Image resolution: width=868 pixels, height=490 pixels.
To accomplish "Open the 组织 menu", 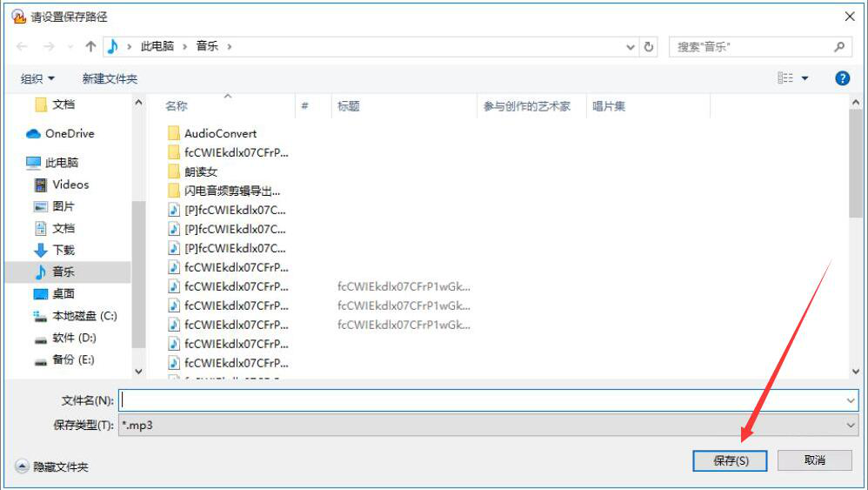I will click(37, 78).
